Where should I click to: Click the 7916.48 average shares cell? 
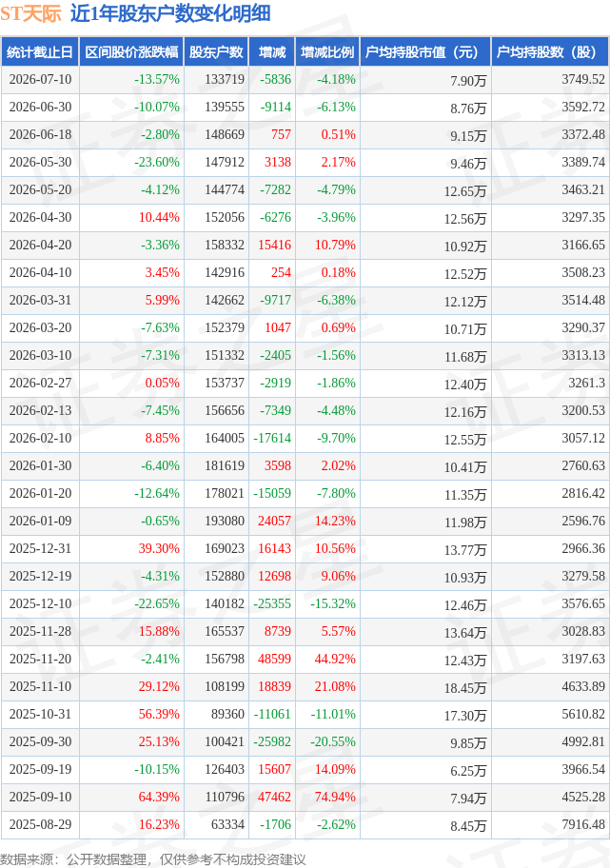point(583,825)
